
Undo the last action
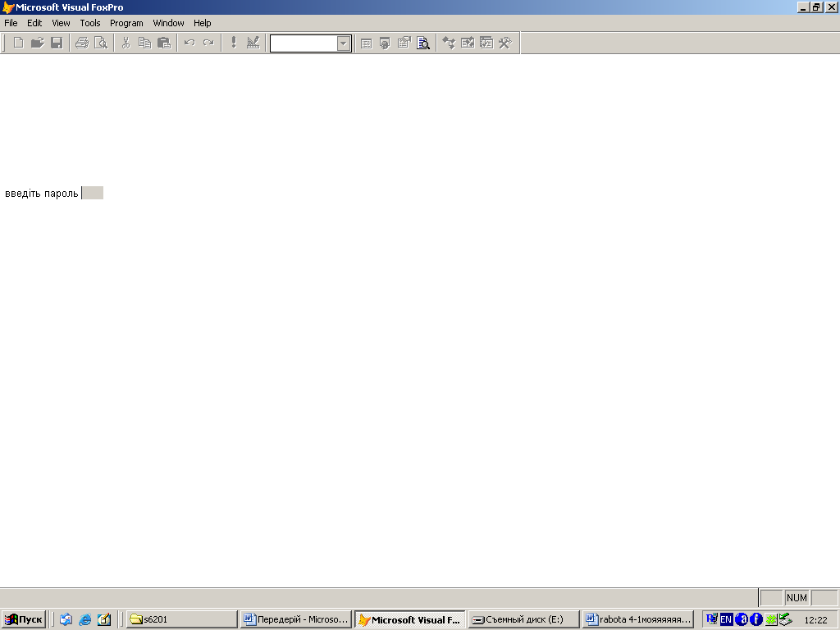point(189,43)
